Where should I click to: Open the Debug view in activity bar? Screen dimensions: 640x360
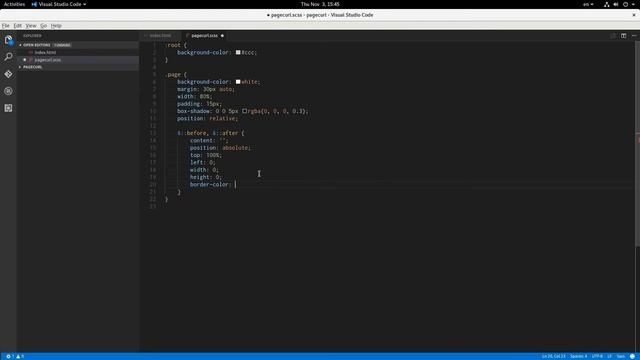point(8,91)
